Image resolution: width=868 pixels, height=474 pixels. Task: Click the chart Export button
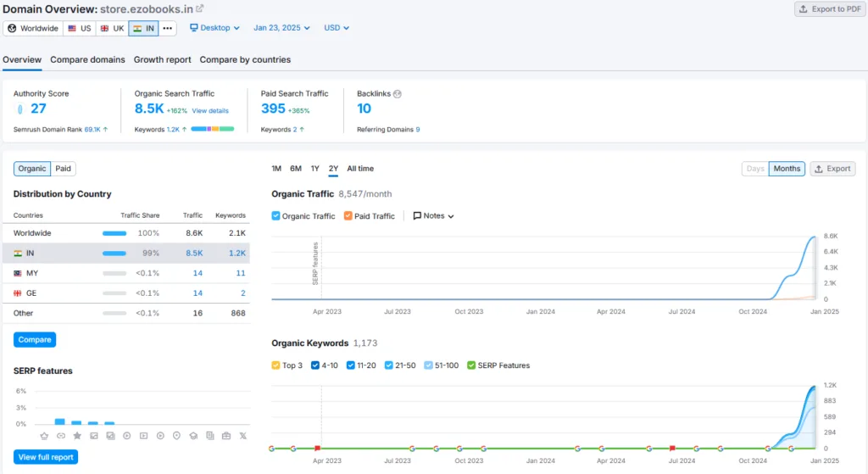tap(832, 169)
